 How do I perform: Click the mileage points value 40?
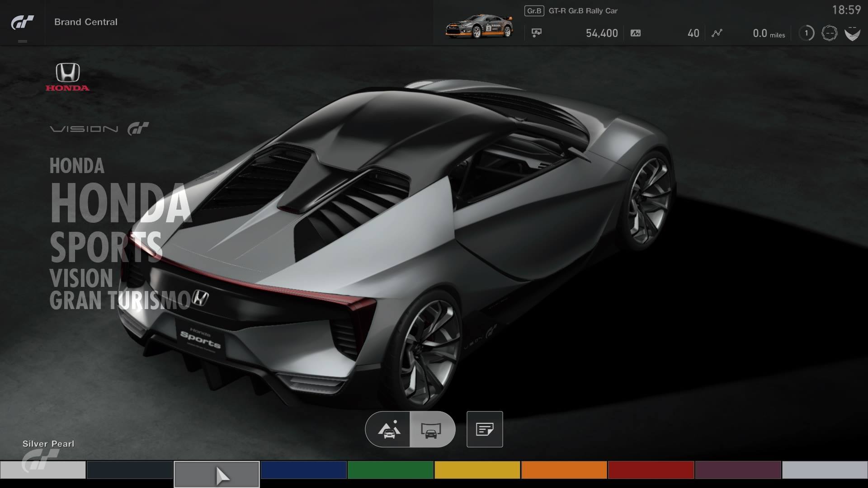(693, 33)
